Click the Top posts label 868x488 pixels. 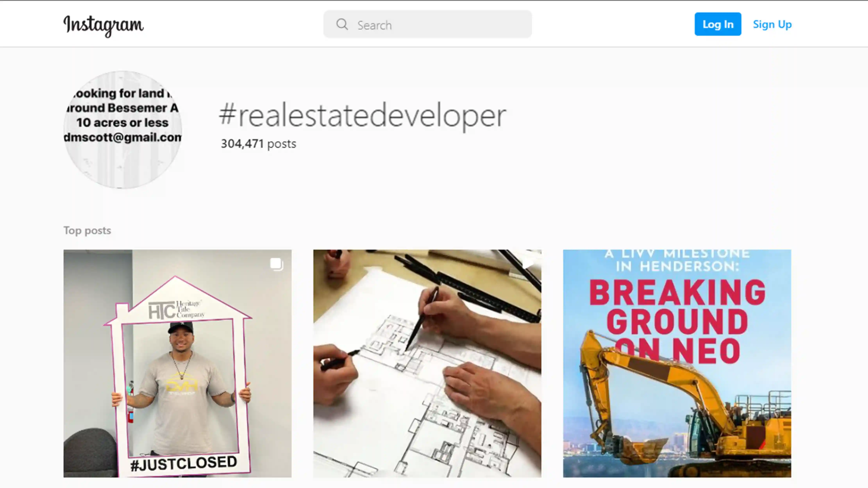click(x=87, y=230)
